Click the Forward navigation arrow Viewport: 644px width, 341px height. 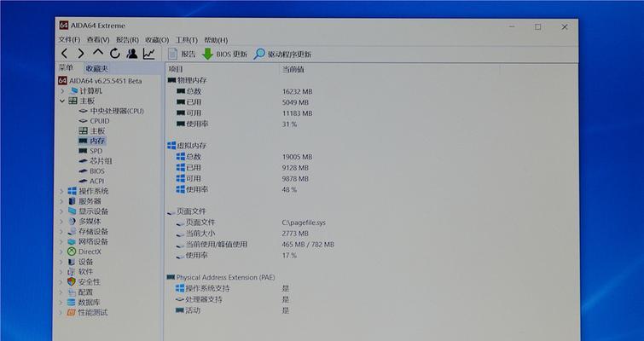pos(81,54)
